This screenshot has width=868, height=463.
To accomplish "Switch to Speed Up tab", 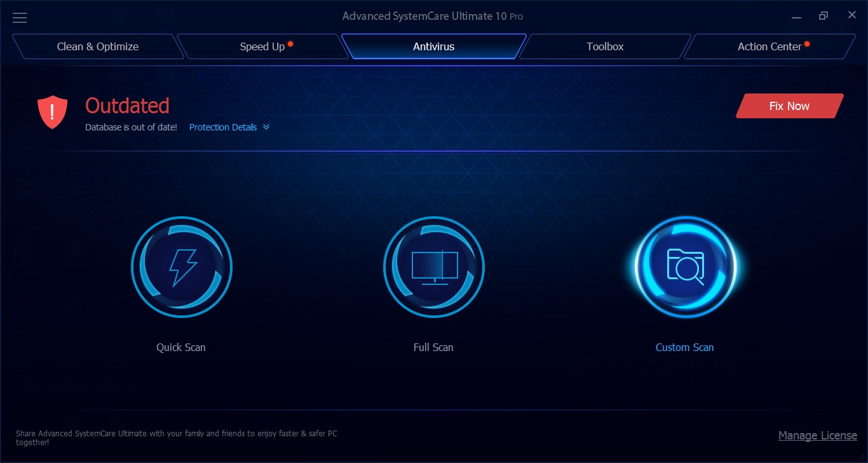I will coord(262,46).
